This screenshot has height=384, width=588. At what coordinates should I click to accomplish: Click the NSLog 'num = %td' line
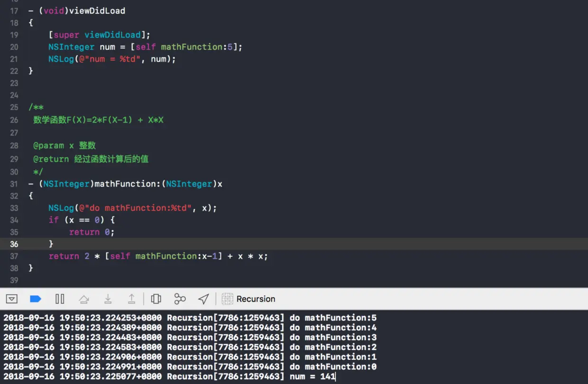point(112,59)
